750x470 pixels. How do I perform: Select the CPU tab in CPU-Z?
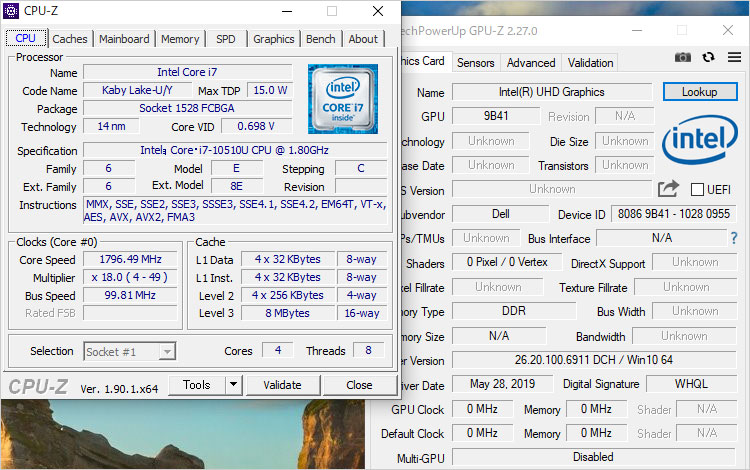point(26,38)
